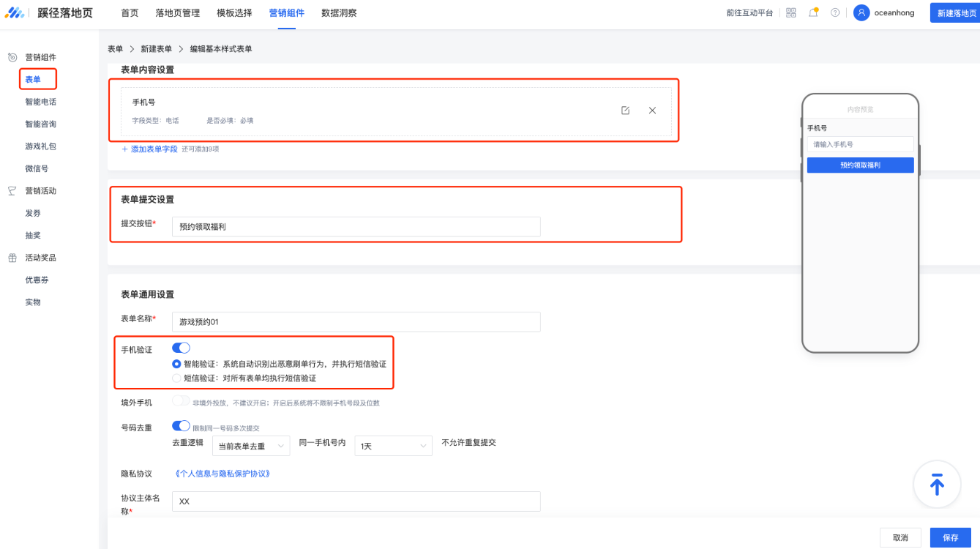Viewport: 980px width, 549px height.
Task: Toggle the 号码去重 switch
Action: pyautogui.click(x=181, y=425)
